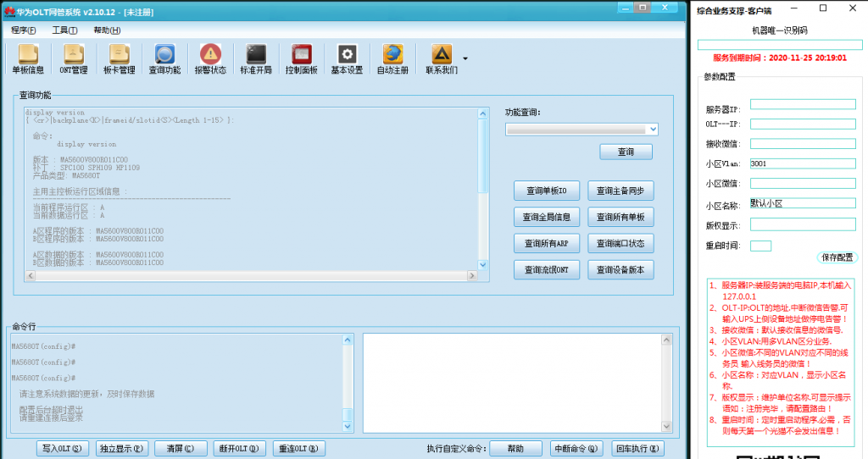The height and width of the screenshot is (459, 868).
Task: Click the 重启时间 input field
Action: tap(760, 246)
